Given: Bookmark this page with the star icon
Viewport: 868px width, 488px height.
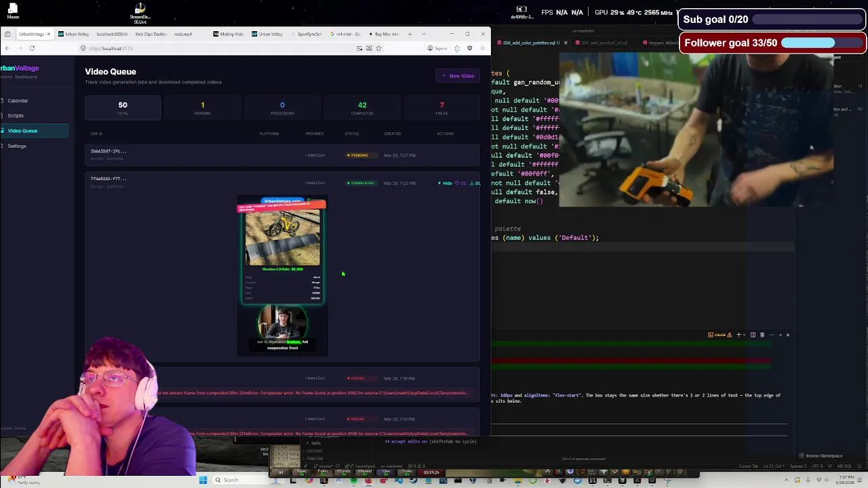Looking at the screenshot, I should click(x=378, y=48).
